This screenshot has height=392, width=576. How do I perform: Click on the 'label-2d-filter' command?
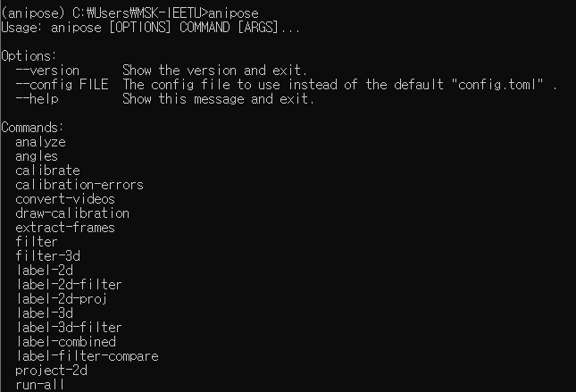[x=69, y=285]
